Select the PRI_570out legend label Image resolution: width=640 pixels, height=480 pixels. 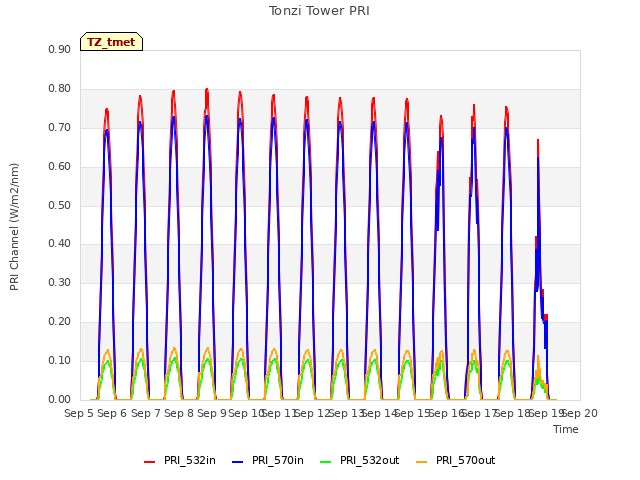[x=466, y=460]
